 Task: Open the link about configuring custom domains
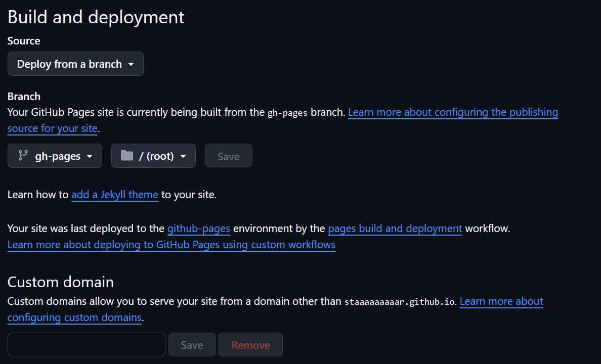(x=74, y=317)
